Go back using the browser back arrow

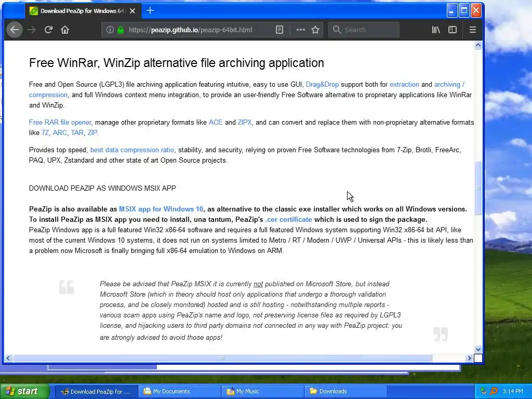(x=14, y=30)
